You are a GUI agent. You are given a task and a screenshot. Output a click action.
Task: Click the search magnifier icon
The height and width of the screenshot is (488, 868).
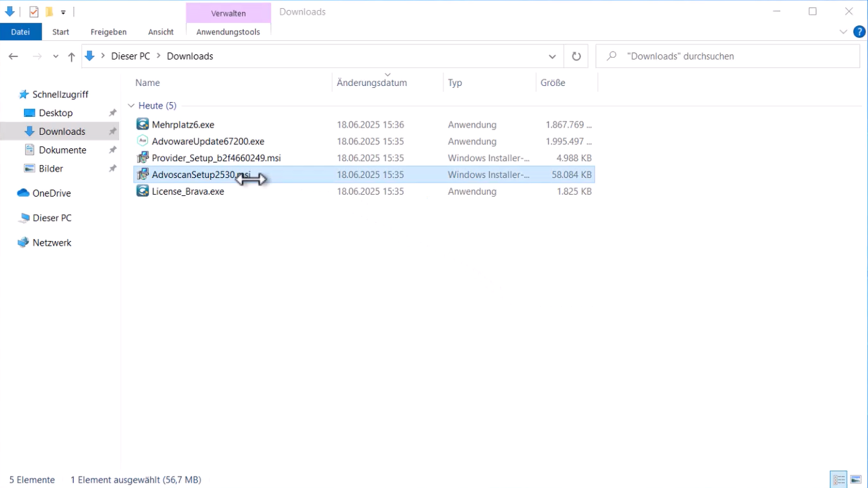(x=611, y=56)
